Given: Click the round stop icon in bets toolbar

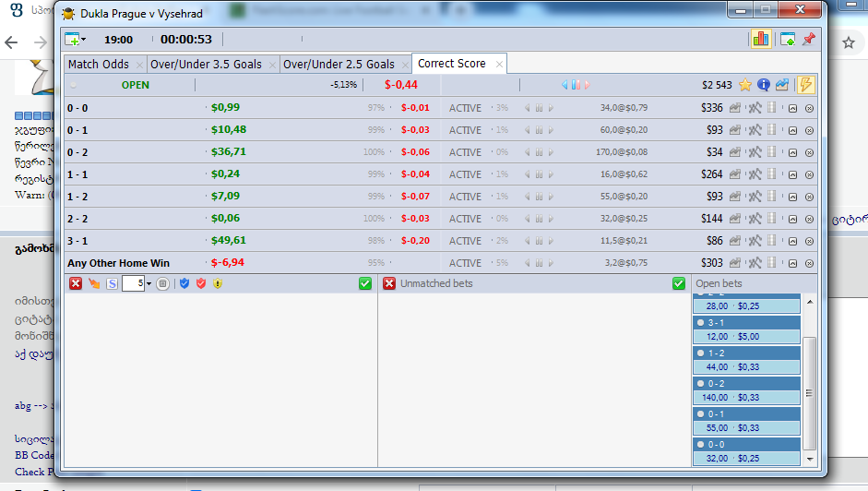Looking at the screenshot, I should pos(162,283).
